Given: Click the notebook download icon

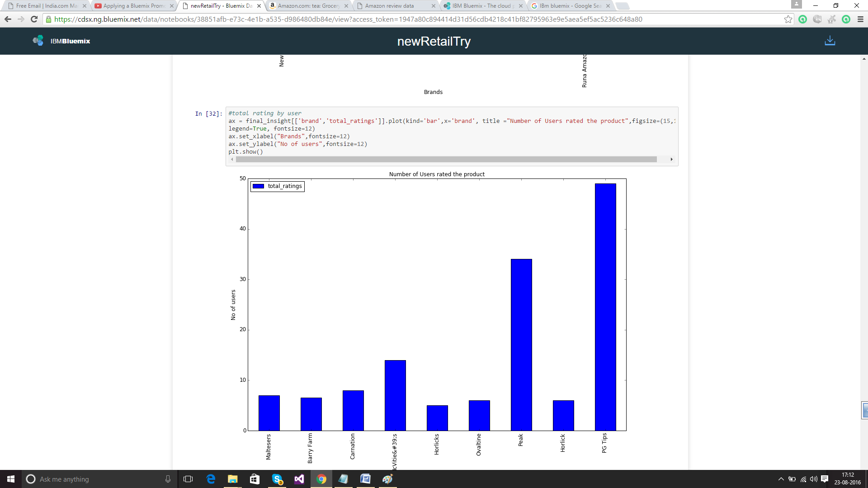Looking at the screenshot, I should (830, 41).
